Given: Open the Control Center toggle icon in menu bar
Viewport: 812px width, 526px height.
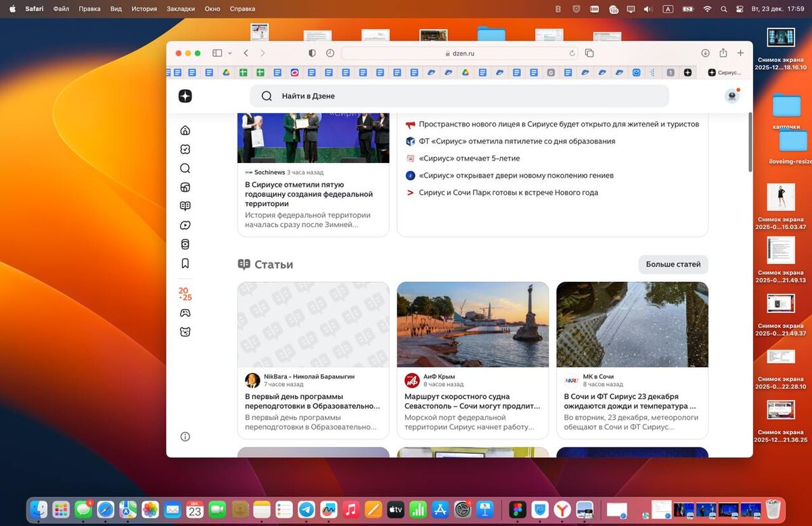Looking at the screenshot, I should [740, 9].
